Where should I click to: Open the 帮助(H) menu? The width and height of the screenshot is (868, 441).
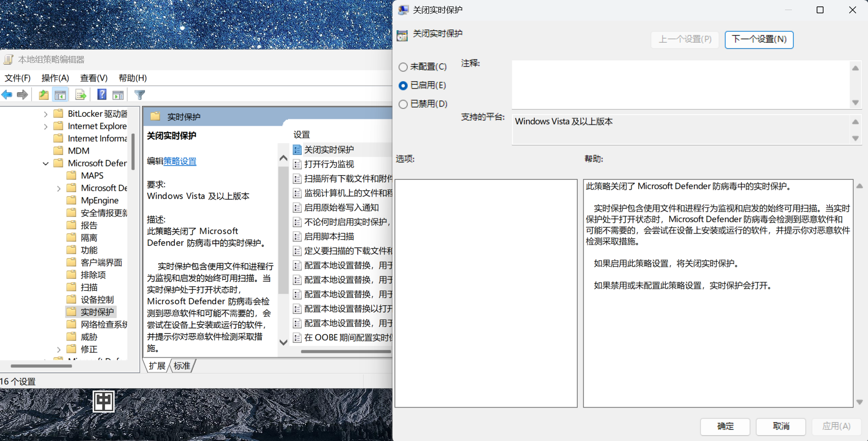point(133,78)
